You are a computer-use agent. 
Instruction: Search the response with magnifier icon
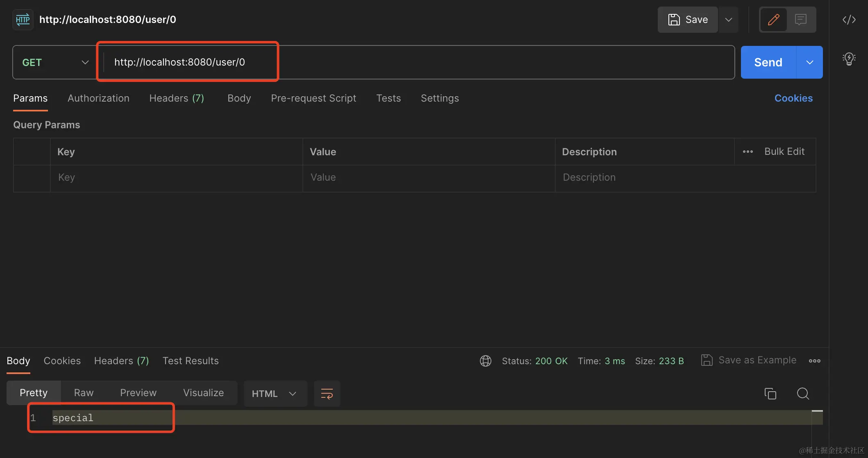coord(803,393)
